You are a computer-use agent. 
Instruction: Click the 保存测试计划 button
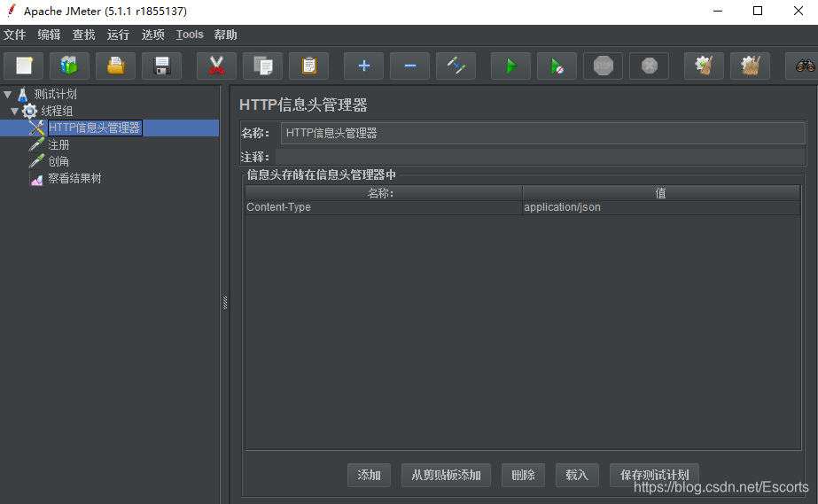click(654, 475)
